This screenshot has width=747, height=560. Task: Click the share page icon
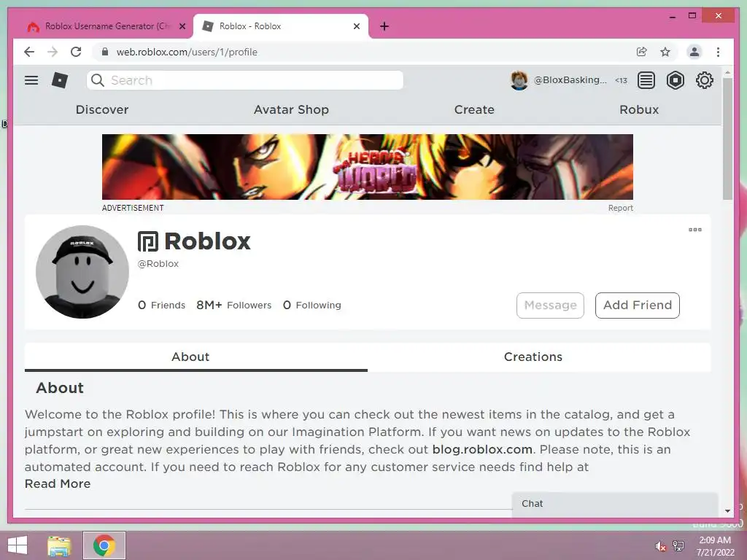[x=642, y=52]
